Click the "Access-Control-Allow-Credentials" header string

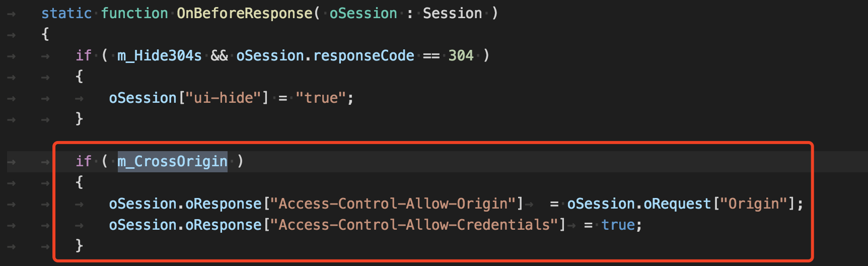point(414,225)
